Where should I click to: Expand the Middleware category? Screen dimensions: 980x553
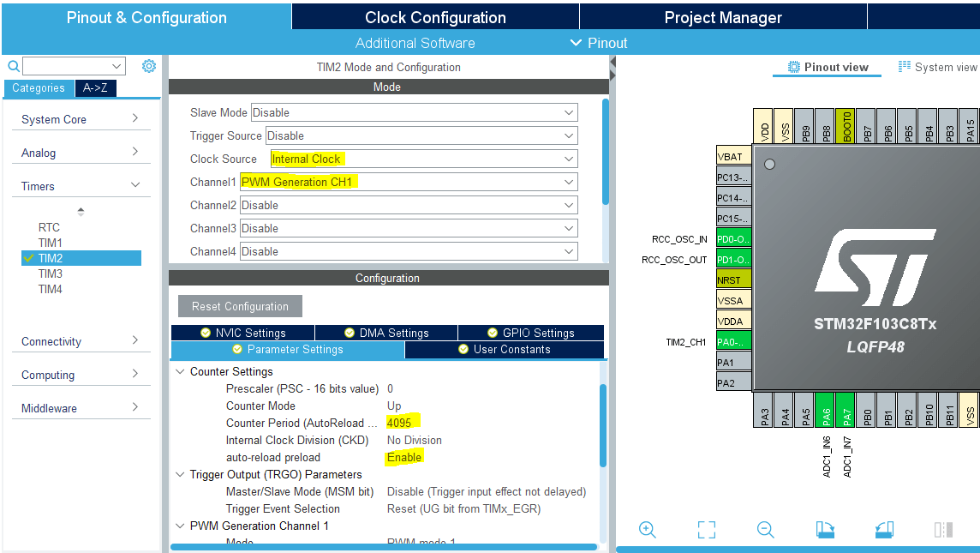(81, 408)
